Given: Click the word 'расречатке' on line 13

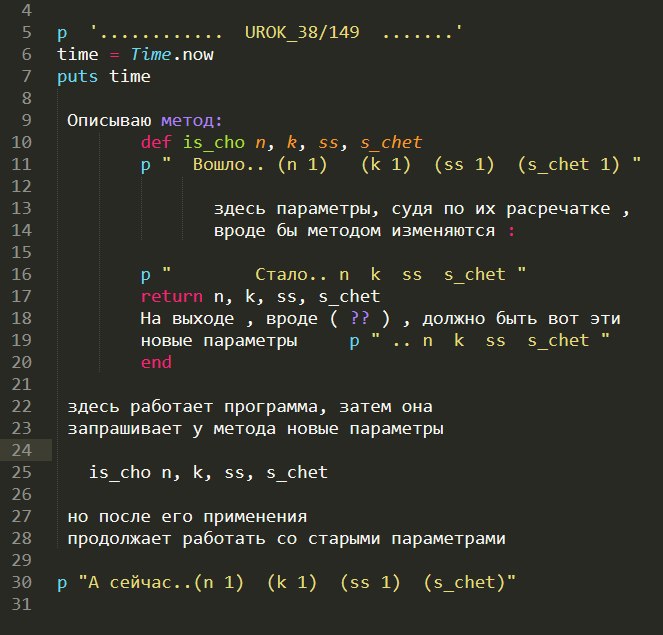Looking at the screenshot, I should [x=558, y=209].
